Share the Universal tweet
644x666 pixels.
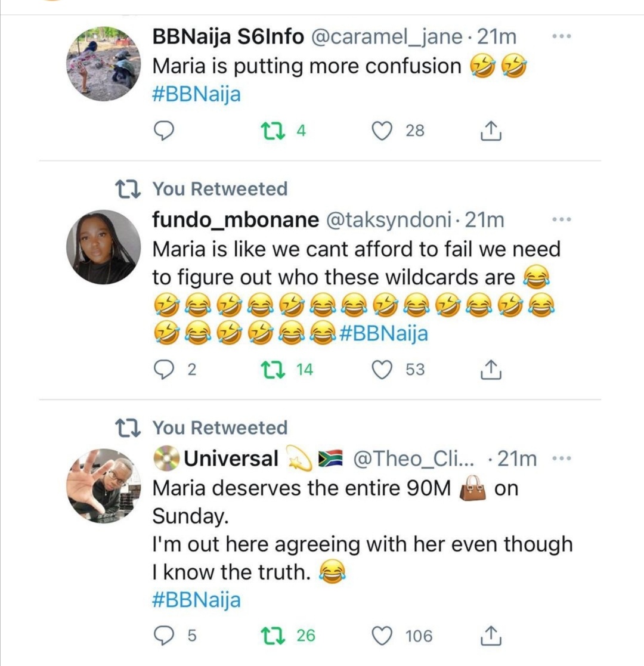click(x=491, y=636)
